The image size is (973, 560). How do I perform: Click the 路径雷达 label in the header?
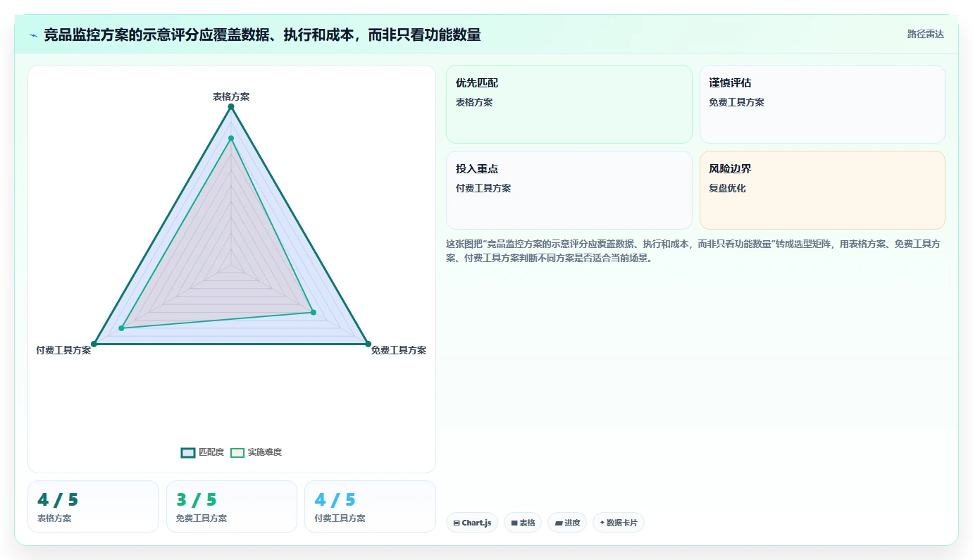(925, 34)
